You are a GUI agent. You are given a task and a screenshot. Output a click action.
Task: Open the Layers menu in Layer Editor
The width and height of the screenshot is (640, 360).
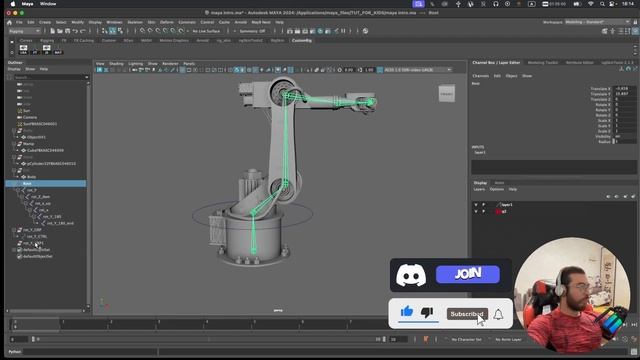[x=479, y=189]
